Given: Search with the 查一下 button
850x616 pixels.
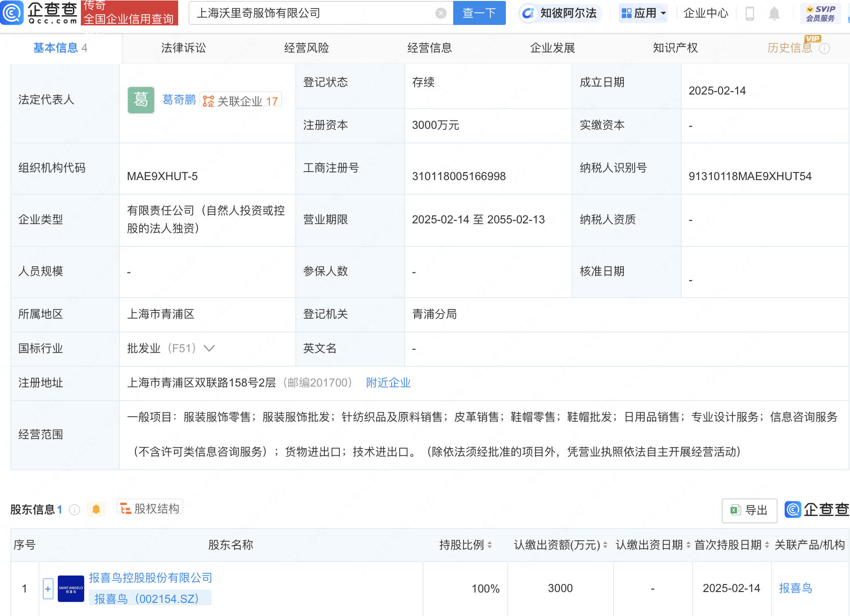Looking at the screenshot, I should click(479, 13).
